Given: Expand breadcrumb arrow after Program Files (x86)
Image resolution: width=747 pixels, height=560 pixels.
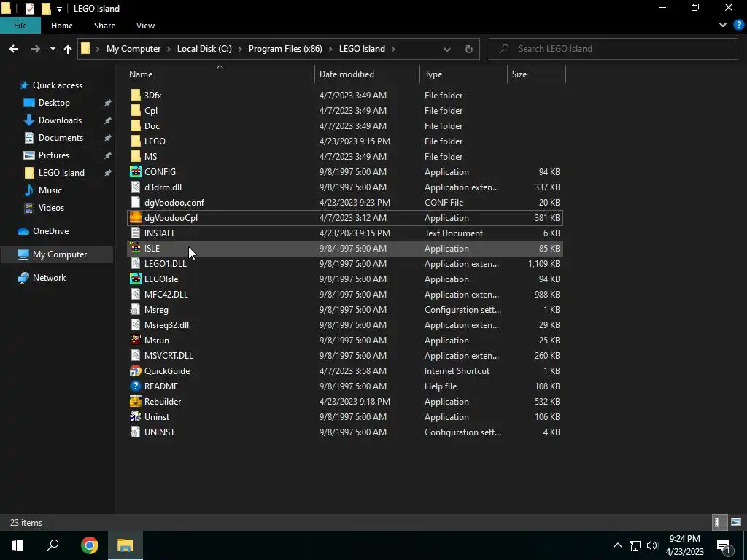Looking at the screenshot, I should pos(330,49).
